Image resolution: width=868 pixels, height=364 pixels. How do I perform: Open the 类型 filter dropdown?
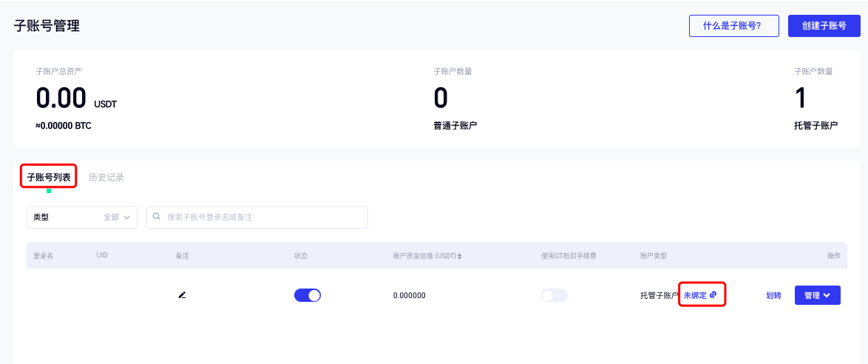tap(82, 218)
